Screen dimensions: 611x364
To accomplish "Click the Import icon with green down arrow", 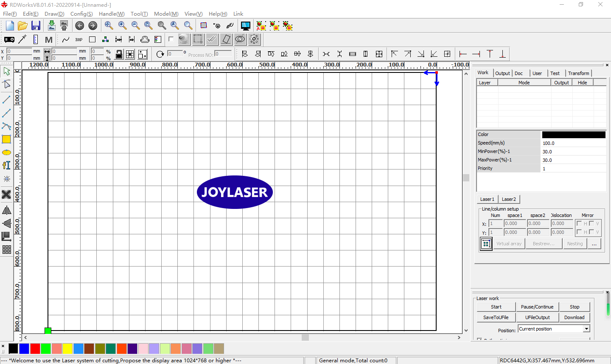I will pyautogui.click(x=51, y=26).
